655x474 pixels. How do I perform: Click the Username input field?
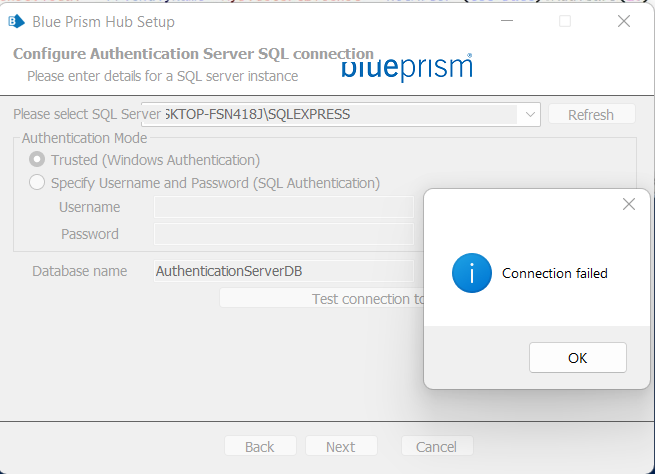284,207
